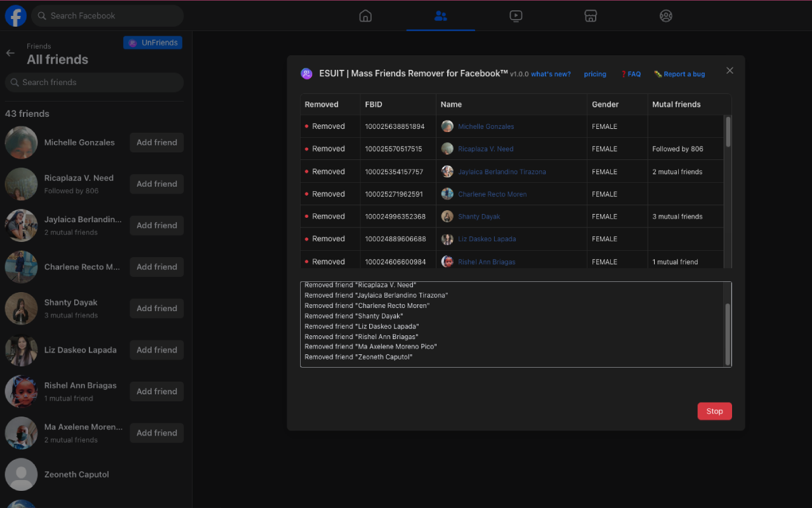Add friend Liz Daskeo Lapada
Image resolution: width=812 pixels, height=508 pixels.
point(157,350)
